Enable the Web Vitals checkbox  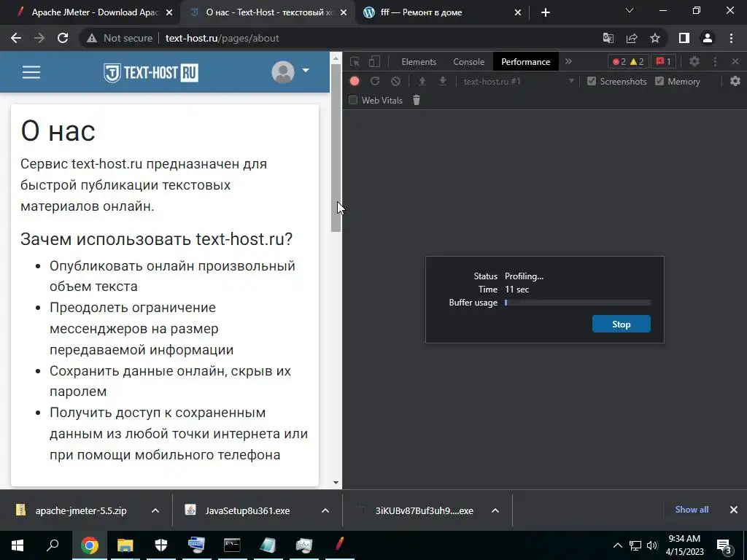click(353, 101)
